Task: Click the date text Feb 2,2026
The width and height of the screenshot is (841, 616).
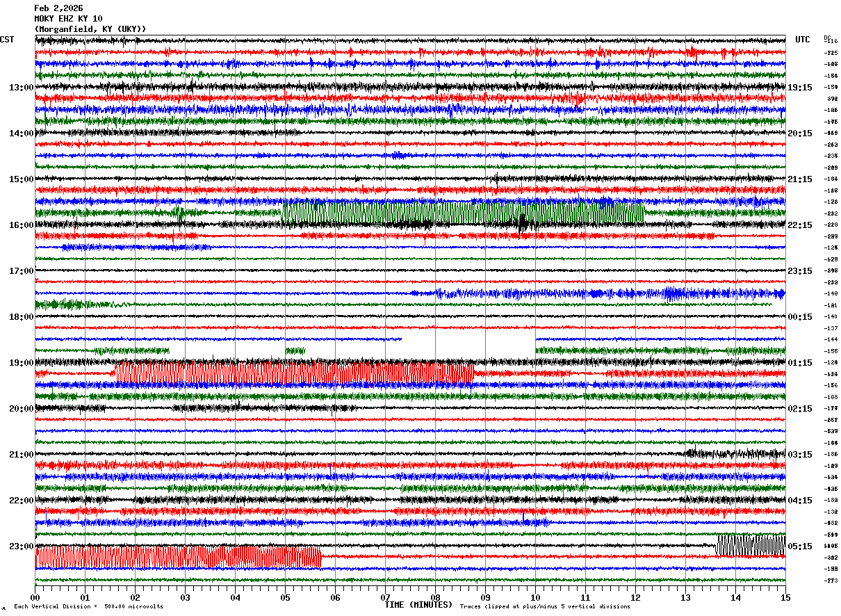Action: point(58,8)
